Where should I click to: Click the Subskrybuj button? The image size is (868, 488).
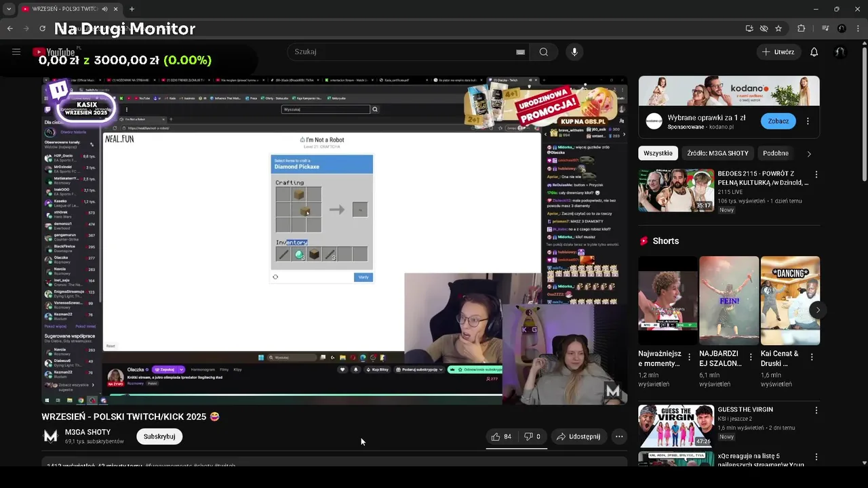[159, 436]
